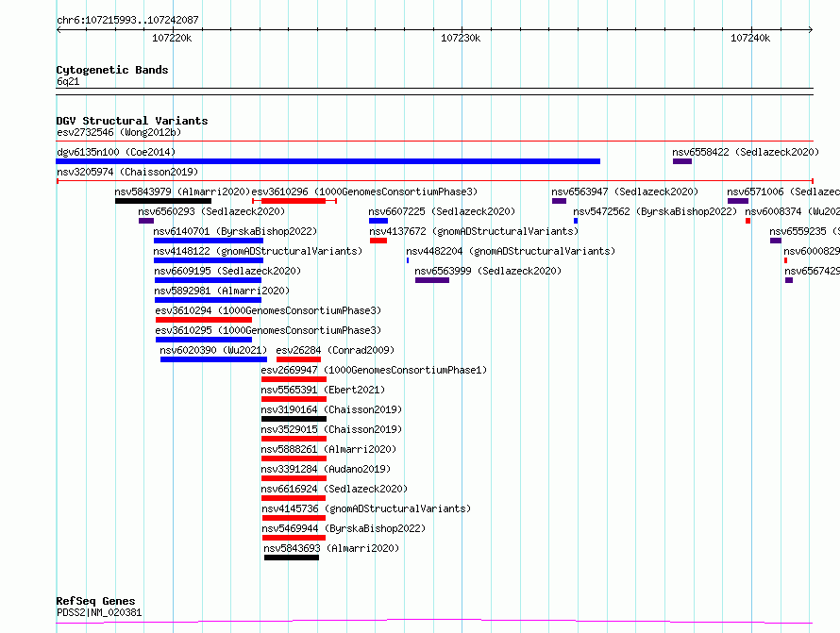Click the PDSS2|NM_020381 gene label
This screenshot has height=633, width=840.
pyautogui.click(x=99, y=612)
